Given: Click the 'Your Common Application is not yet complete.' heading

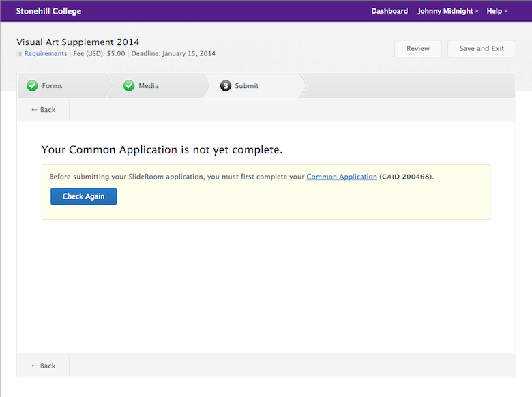Looking at the screenshot, I should [162, 150].
